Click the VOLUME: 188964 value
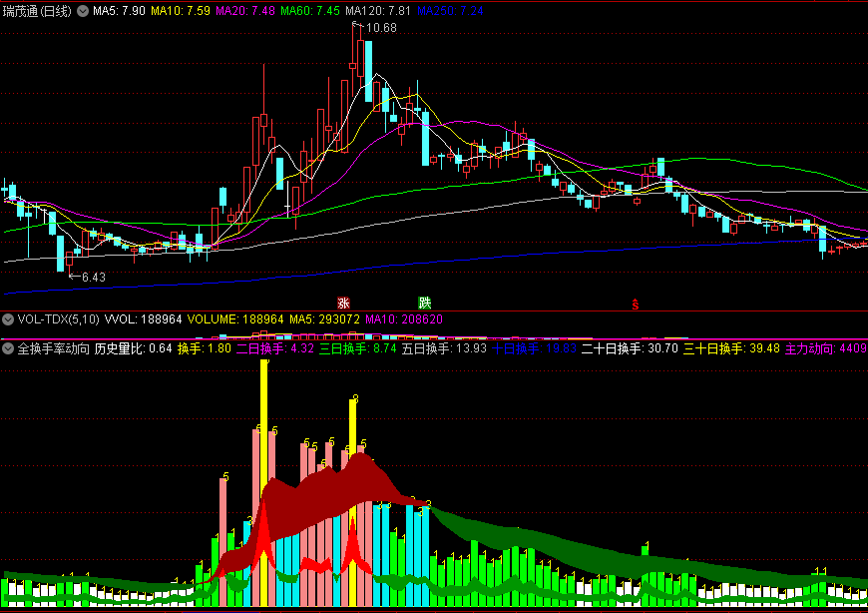Viewport: 868px width, 613px height. [235, 319]
